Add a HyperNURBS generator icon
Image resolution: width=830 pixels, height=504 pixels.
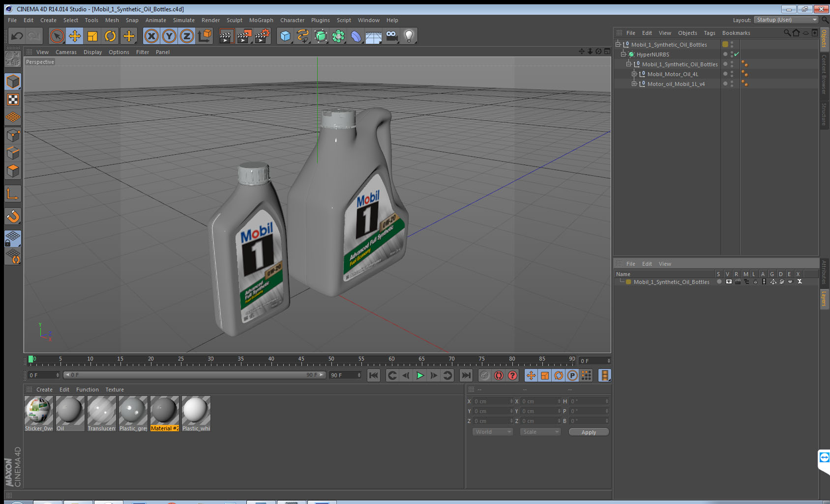coord(321,36)
